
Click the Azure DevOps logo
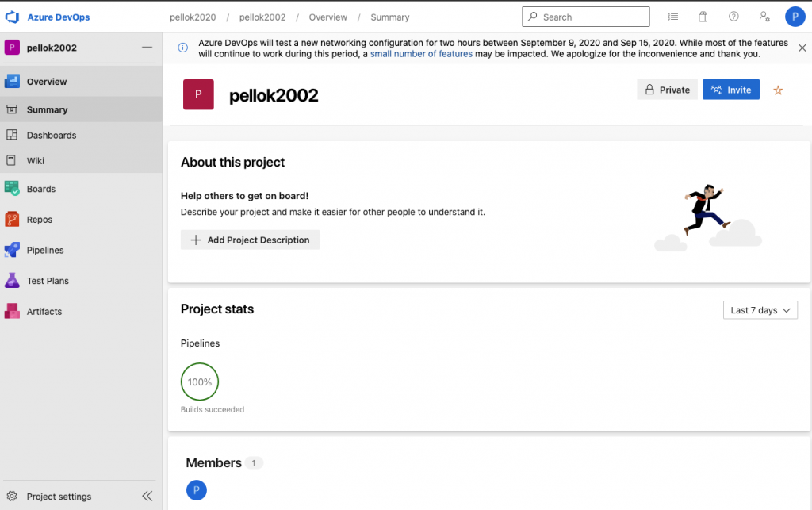pos(12,17)
